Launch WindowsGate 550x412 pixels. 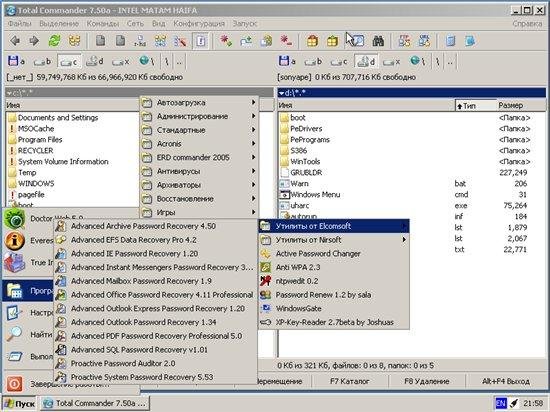pos(334,309)
